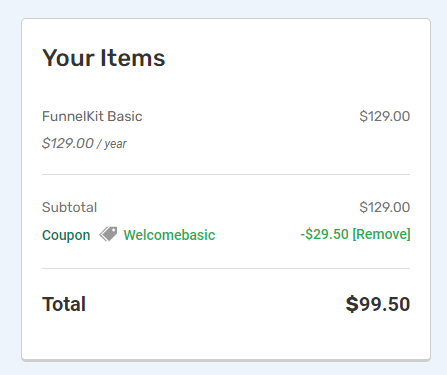447x375 pixels.
Task: Remove the Welcomebasic coupon
Action: [381, 234]
